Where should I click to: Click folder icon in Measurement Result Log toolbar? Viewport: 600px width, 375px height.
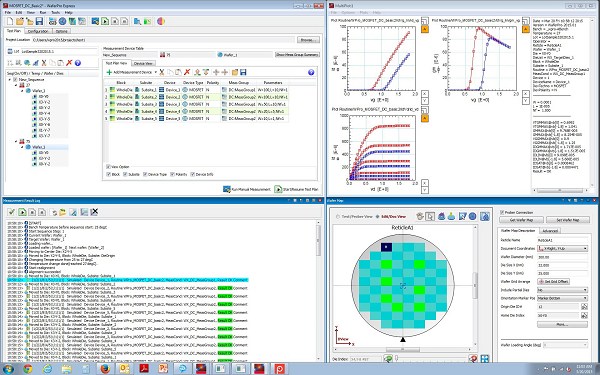coord(62,212)
